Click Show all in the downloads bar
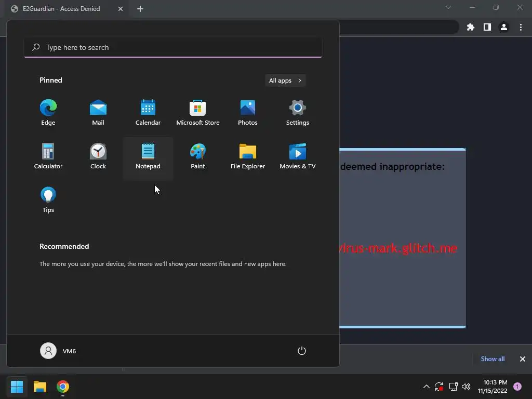Screen dimensions: 532x399 (493, 359)
